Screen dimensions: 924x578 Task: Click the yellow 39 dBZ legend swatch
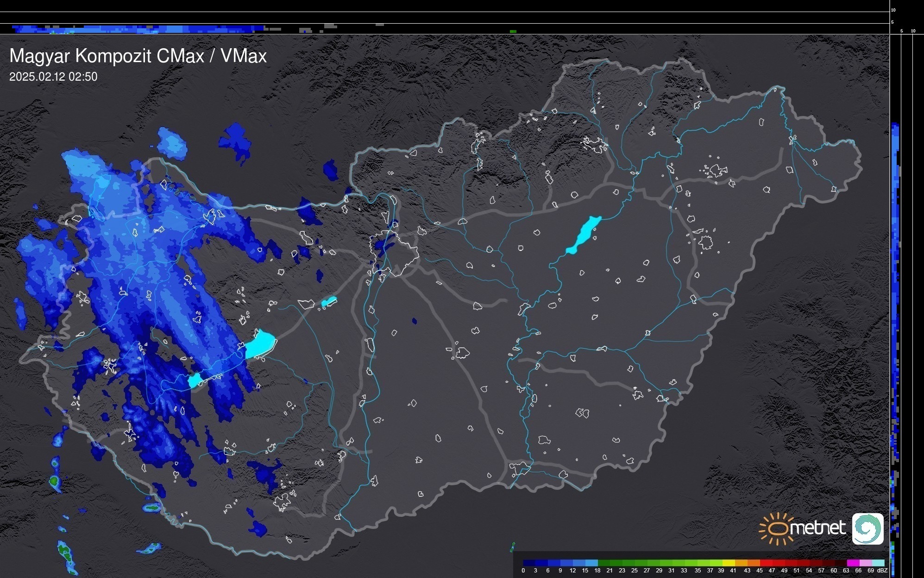[729, 563]
